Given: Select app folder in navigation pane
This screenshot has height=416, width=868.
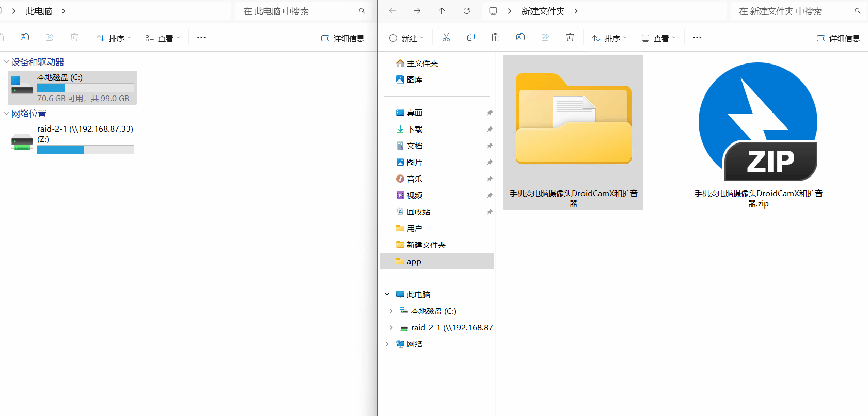Looking at the screenshot, I should [437, 261].
